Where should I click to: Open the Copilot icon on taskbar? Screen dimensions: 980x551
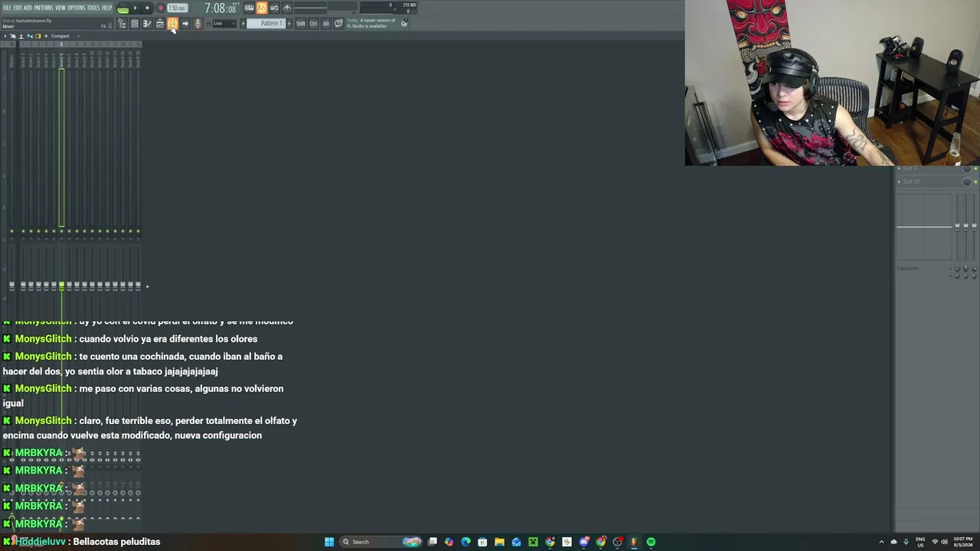tap(449, 542)
